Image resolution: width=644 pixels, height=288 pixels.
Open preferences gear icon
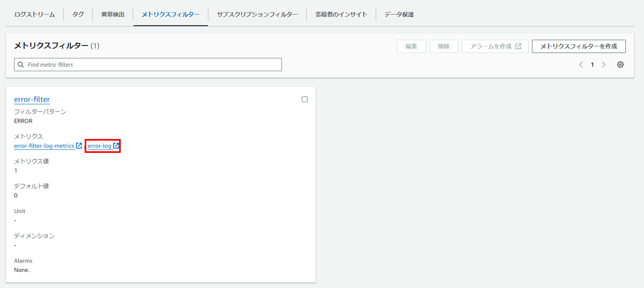click(620, 65)
